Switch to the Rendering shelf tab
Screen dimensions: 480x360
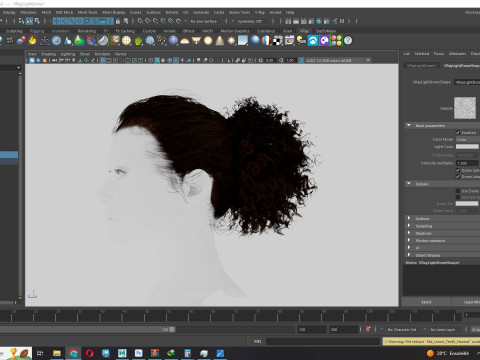(x=87, y=31)
